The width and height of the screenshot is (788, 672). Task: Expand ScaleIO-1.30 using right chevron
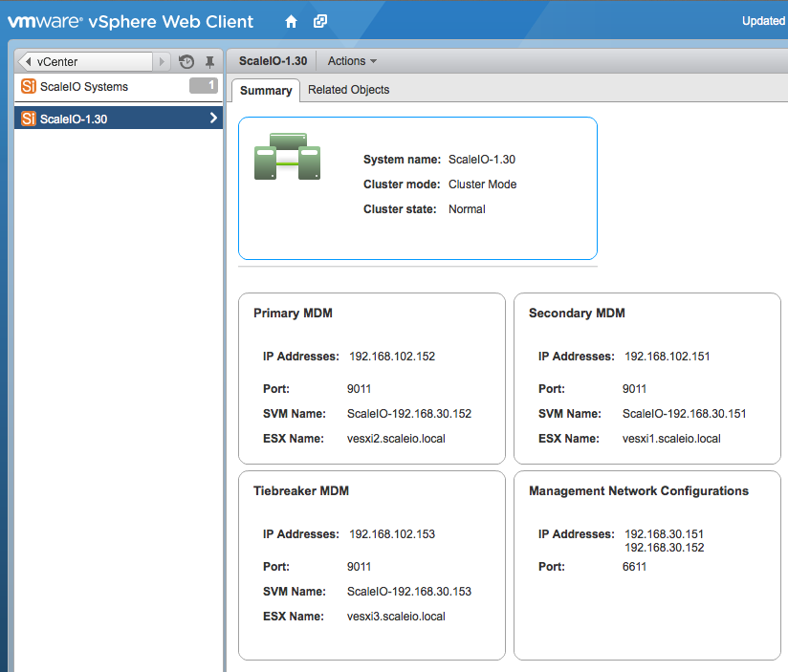tap(213, 119)
